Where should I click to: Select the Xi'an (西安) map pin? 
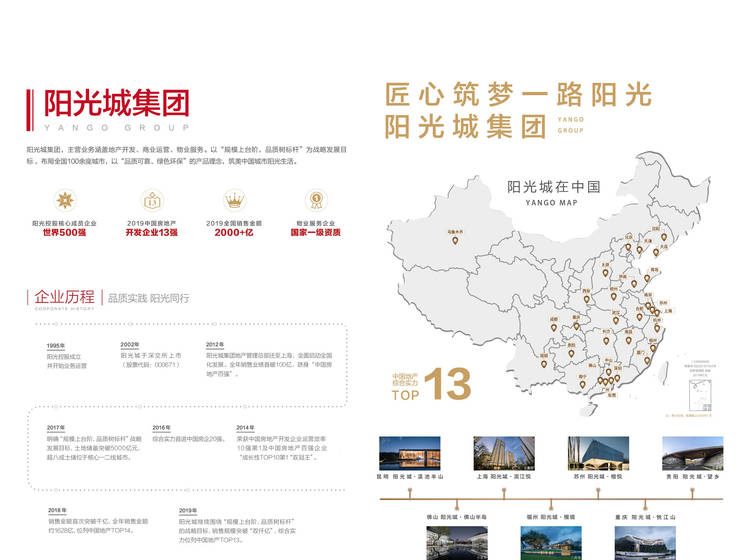click(586, 299)
